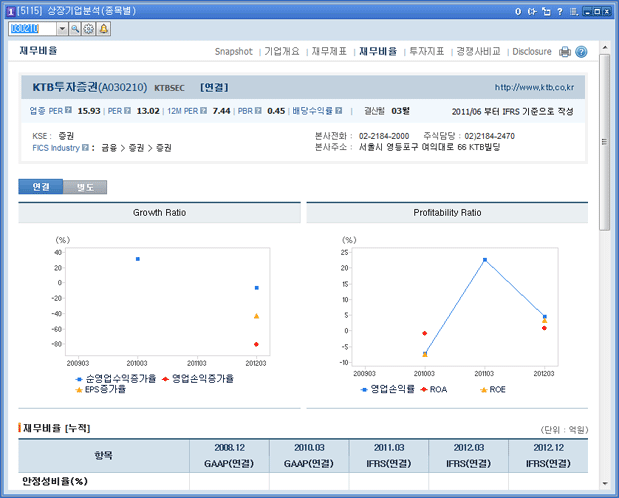Click the vertical scrollbar up arrow
Viewport: 619px width, 498px height.
point(603,46)
